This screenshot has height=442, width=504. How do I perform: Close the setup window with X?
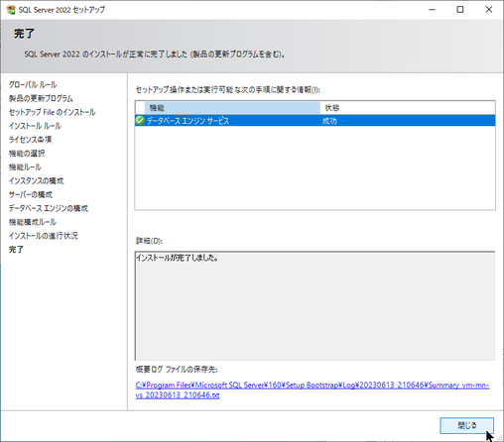489,10
